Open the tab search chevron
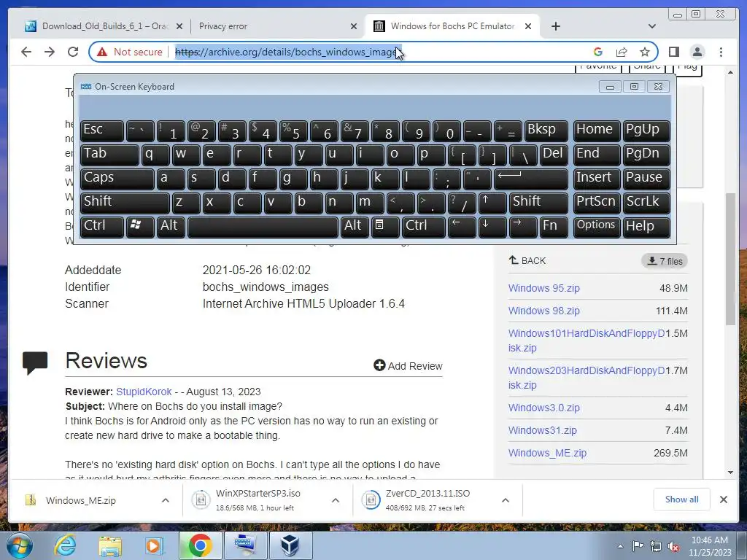This screenshot has width=747, height=560. click(652, 26)
